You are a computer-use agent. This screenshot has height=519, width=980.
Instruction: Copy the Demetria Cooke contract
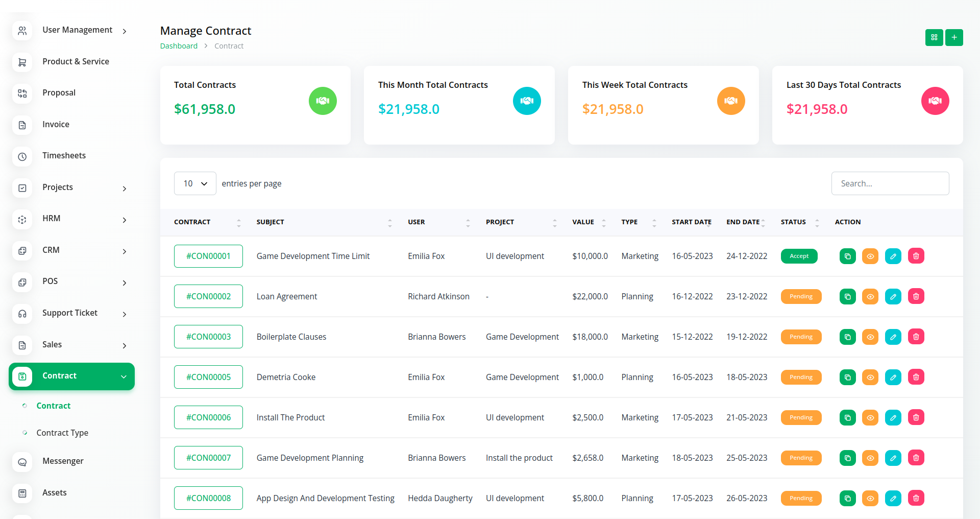pos(847,377)
